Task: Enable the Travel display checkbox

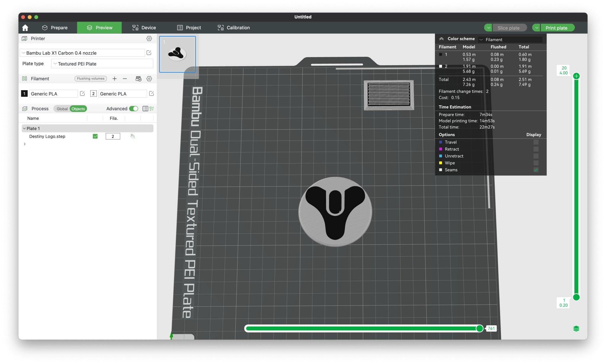Action: coord(536,142)
